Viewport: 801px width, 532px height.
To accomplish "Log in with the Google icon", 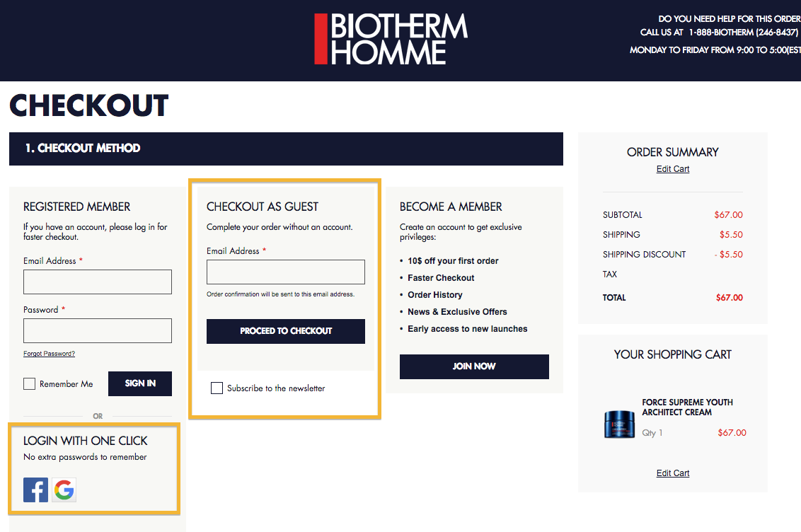I will 64,490.
